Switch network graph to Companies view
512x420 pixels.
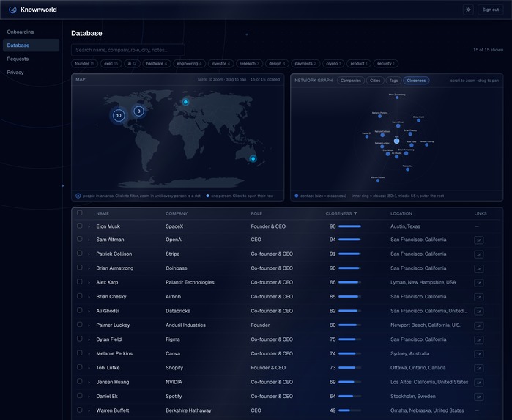(x=351, y=81)
